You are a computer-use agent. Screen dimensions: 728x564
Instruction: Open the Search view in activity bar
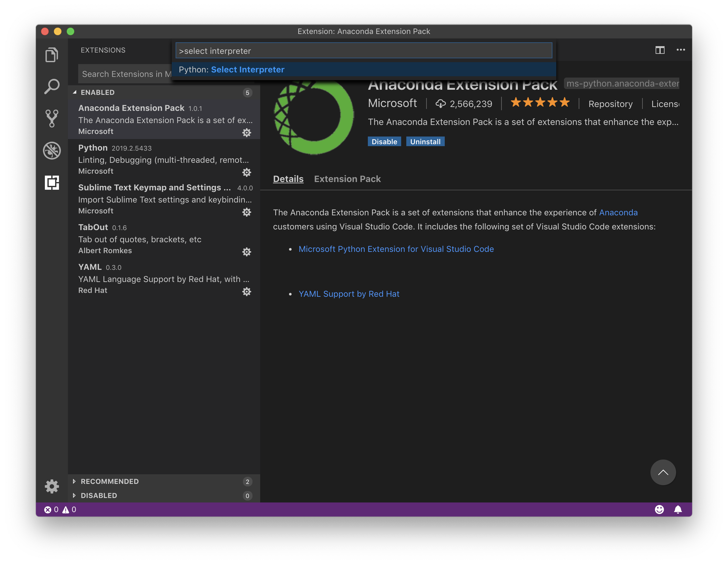coord(52,87)
